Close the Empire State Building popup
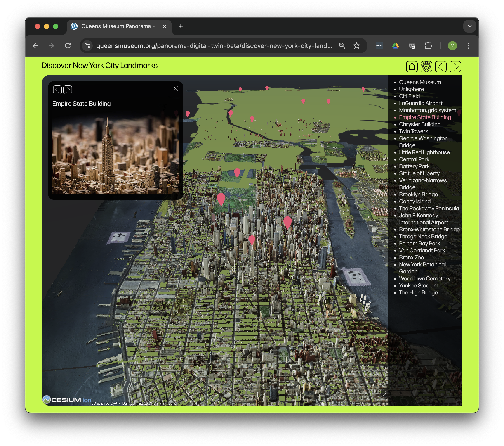Screen dimensions: 504x446 tap(176, 89)
